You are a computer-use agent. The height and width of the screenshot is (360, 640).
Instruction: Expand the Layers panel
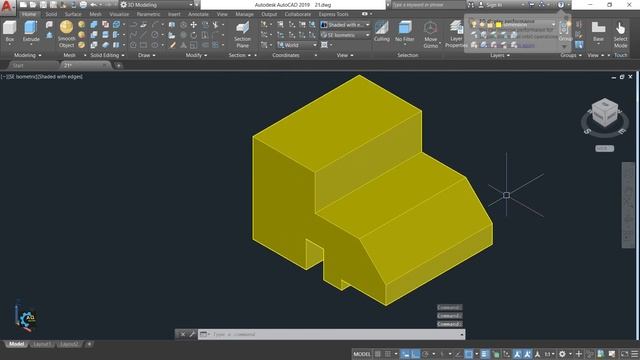[x=500, y=55]
